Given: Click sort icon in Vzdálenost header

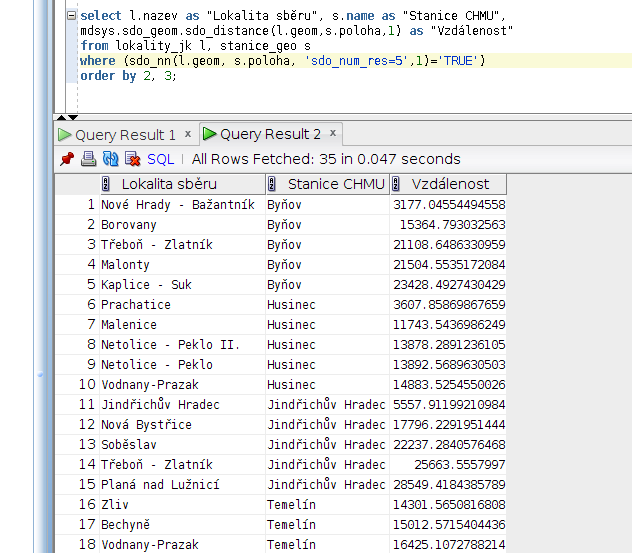Looking at the screenshot, I should pyautogui.click(x=396, y=184).
